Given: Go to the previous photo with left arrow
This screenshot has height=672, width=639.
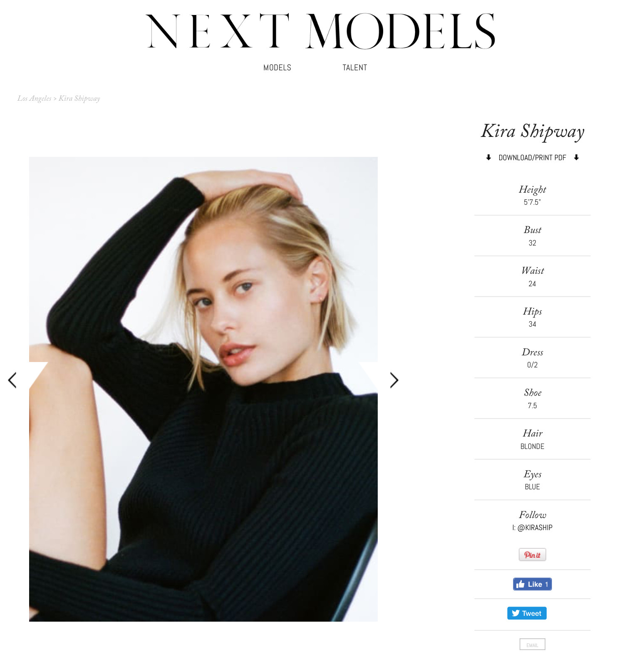Looking at the screenshot, I should pyautogui.click(x=12, y=380).
